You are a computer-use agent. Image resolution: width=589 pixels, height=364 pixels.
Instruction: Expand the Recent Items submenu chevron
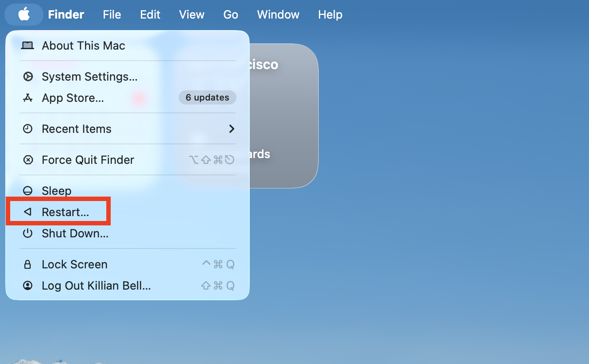pos(231,129)
